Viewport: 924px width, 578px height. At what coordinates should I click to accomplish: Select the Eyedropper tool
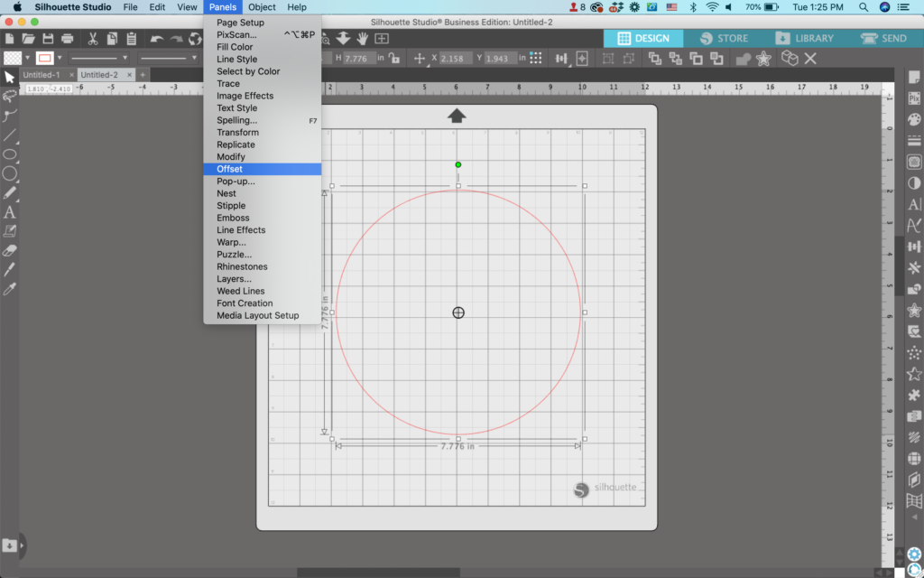9,289
